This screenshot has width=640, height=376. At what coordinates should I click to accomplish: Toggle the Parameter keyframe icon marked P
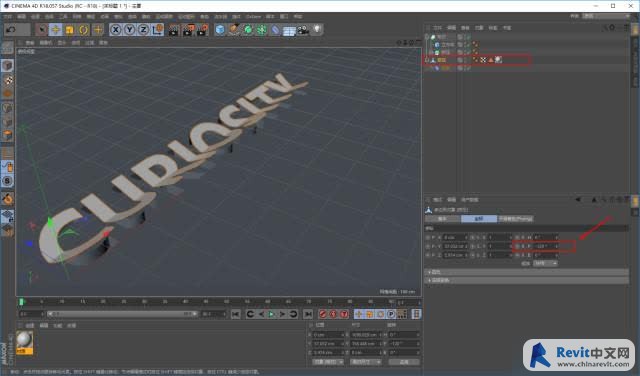click(x=391, y=314)
